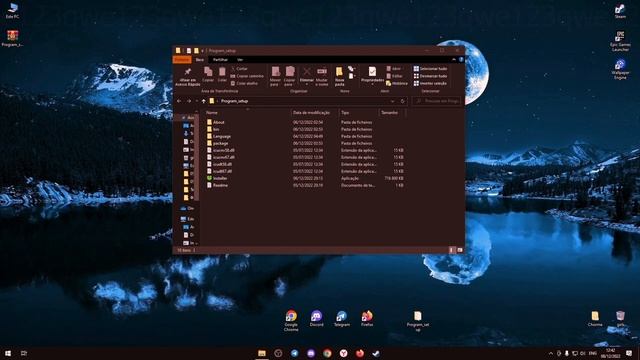This screenshot has height=360, width=640.
Task: Open Firefox desktop shortcut
Action: coord(367,318)
